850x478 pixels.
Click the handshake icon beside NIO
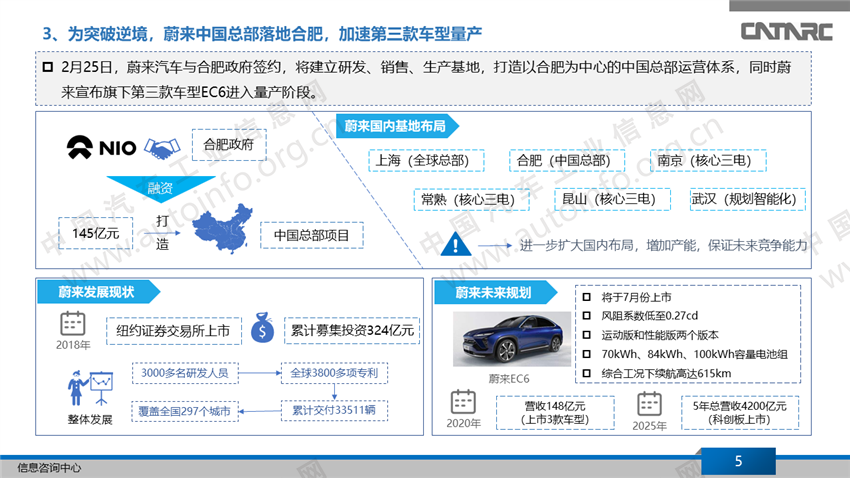click(x=162, y=148)
